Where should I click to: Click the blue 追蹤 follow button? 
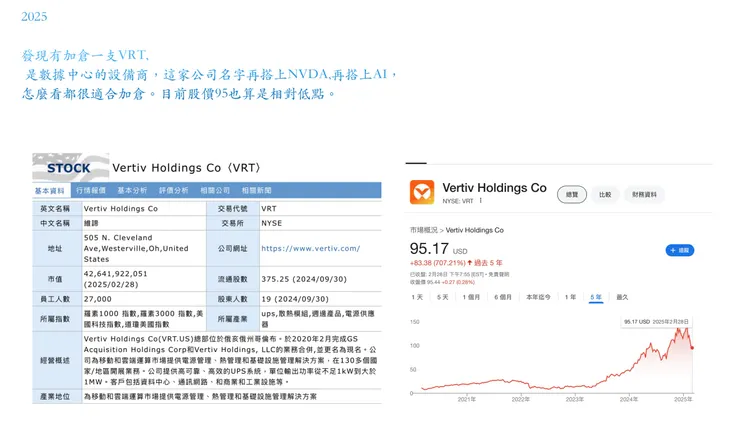[680, 250]
